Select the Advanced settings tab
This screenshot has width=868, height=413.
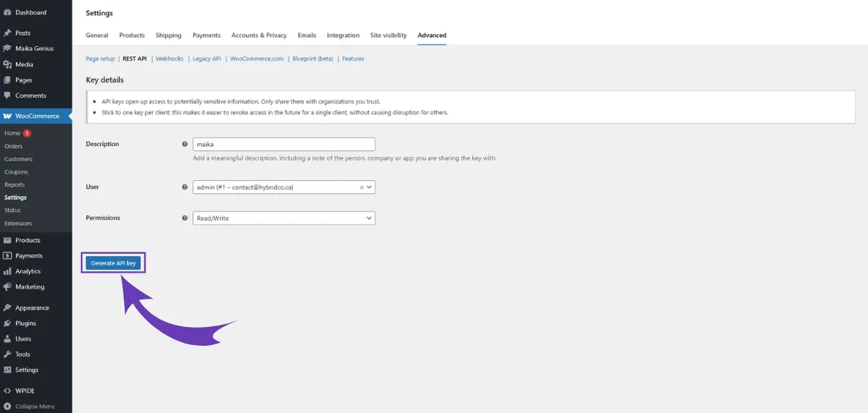click(x=432, y=35)
